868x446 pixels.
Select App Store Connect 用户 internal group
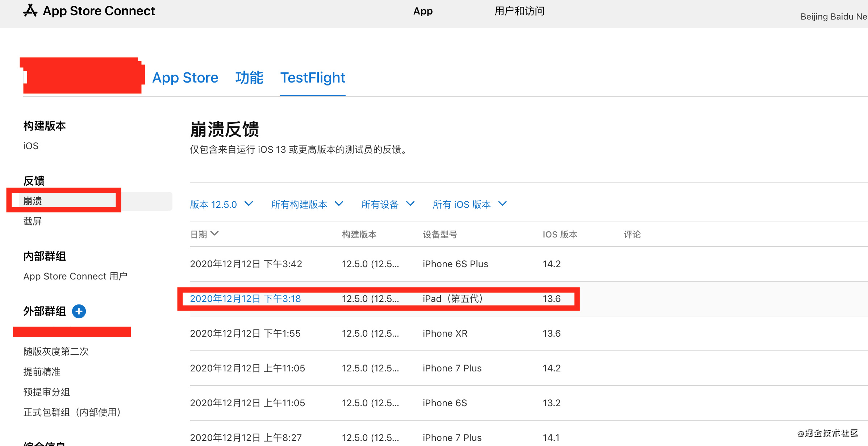click(75, 276)
